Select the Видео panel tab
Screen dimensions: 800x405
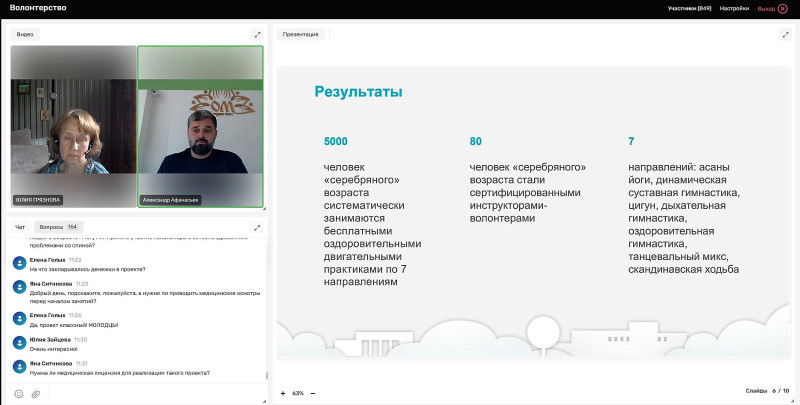coord(25,34)
